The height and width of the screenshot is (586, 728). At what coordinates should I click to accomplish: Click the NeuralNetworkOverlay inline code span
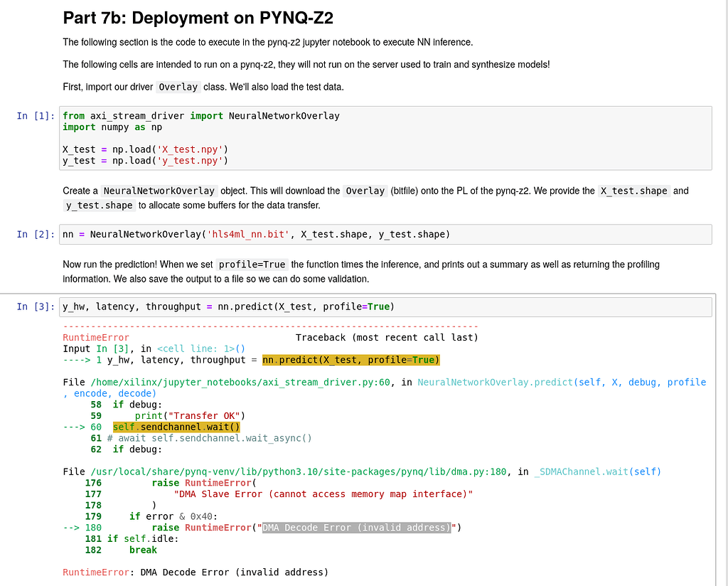[159, 191]
